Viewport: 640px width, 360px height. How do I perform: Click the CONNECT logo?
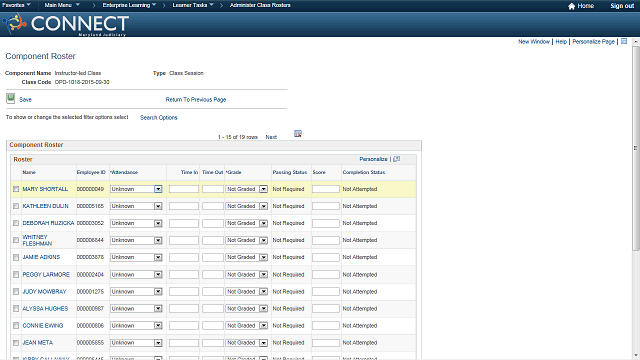click(x=66, y=24)
